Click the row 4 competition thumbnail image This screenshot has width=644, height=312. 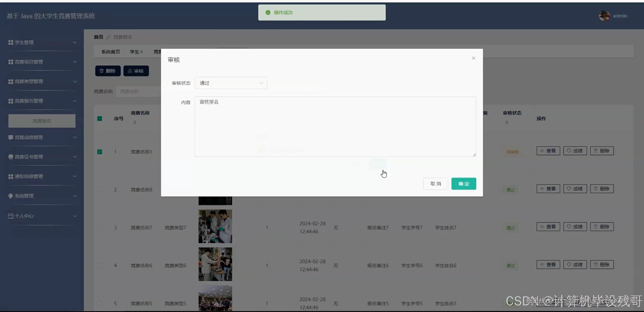click(215, 264)
